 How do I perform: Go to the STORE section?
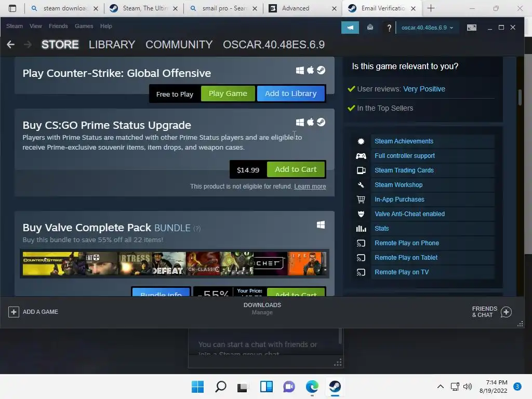coord(60,45)
